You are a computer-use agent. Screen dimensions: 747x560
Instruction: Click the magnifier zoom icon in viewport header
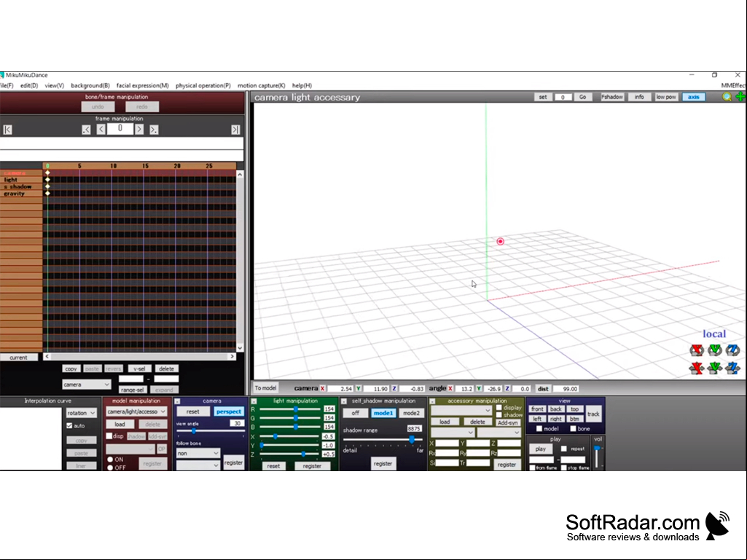[727, 97]
